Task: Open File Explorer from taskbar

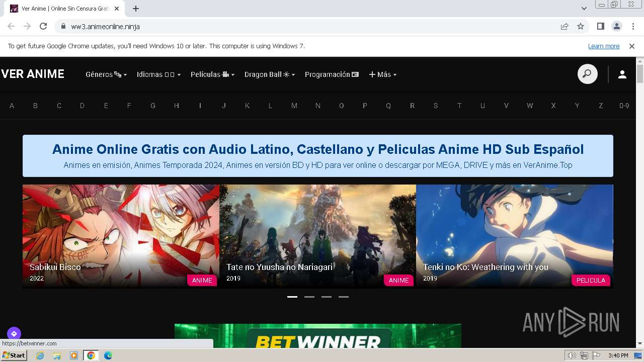Action: pyautogui.click(x=57, y=355)
